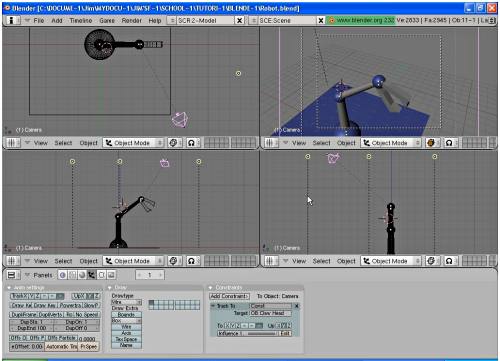Switch to the Logic context button in Panels header
This screenshot has height=361, width=500.
(62, 275)
